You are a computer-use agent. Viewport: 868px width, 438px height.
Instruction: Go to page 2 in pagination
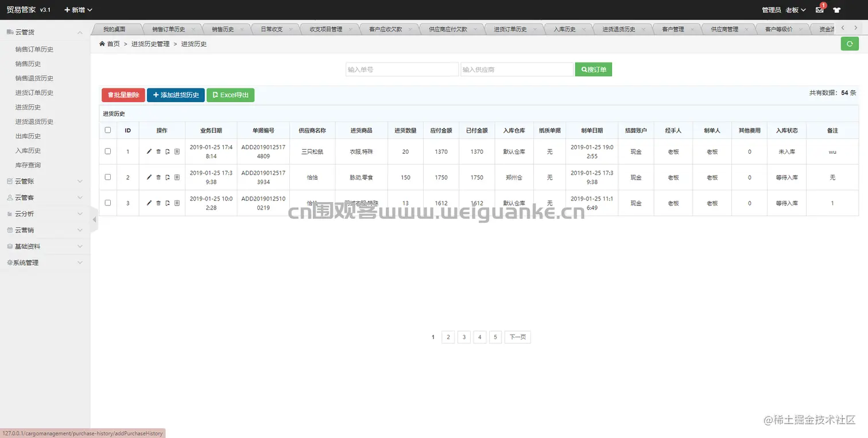[x=448, y=337]
